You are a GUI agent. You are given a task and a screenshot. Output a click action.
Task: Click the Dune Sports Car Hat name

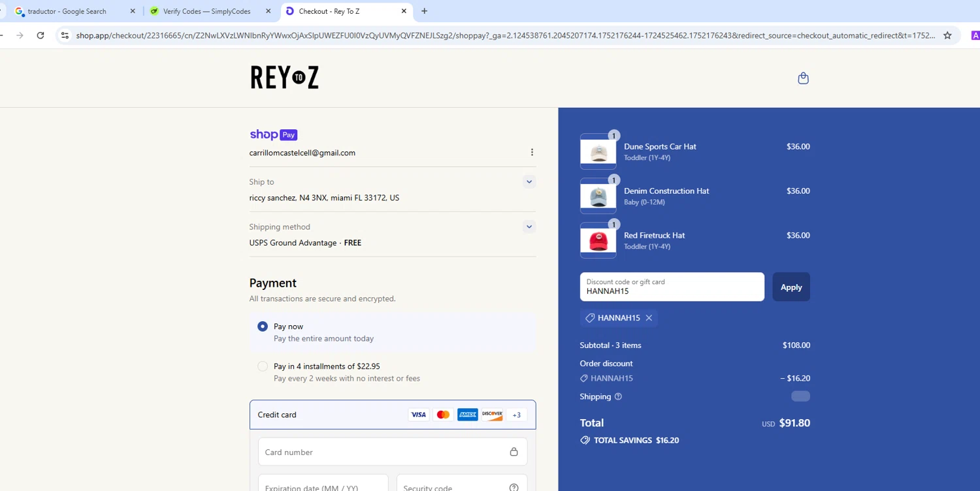(660, 147)
